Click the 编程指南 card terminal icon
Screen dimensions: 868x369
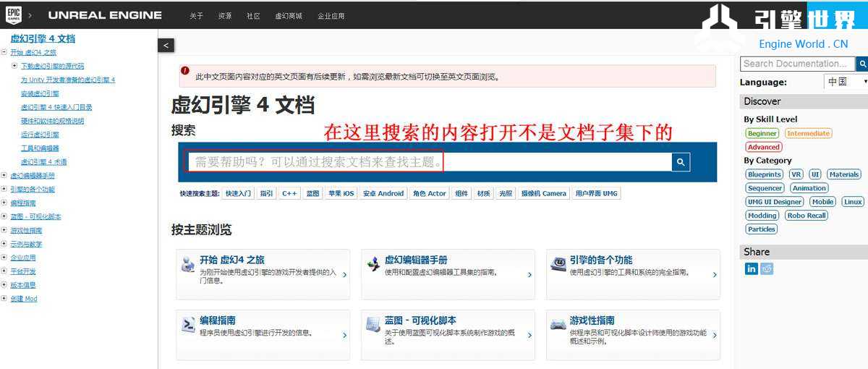click(188, 324)
